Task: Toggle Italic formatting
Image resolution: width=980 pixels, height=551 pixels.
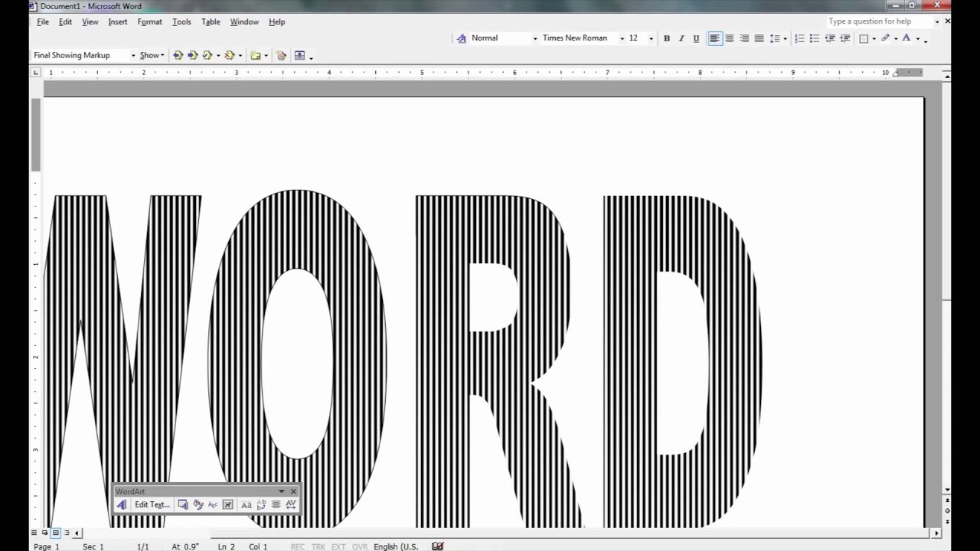Action: click(x=681, y=38)
